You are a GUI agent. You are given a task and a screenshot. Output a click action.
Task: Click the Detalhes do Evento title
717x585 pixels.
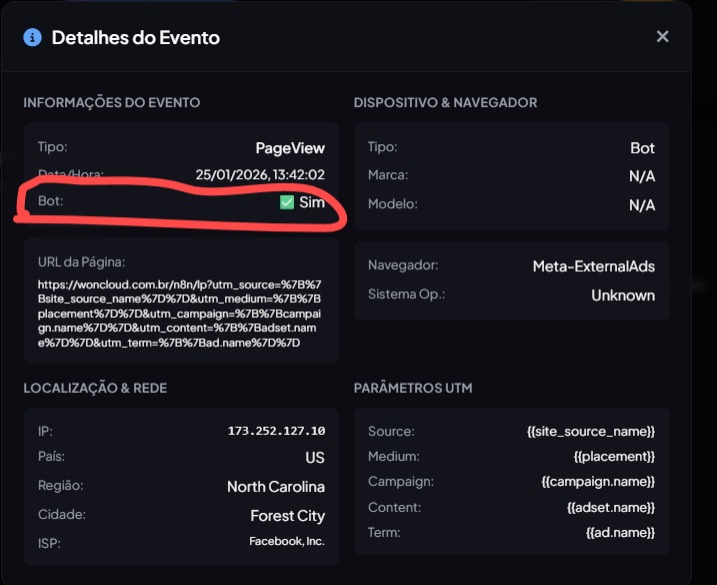click(135, 38)
